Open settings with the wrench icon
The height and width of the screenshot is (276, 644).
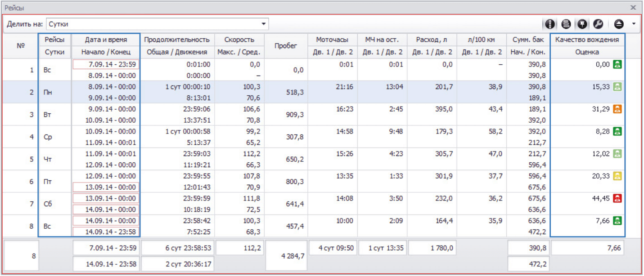(x=598, y=24)
